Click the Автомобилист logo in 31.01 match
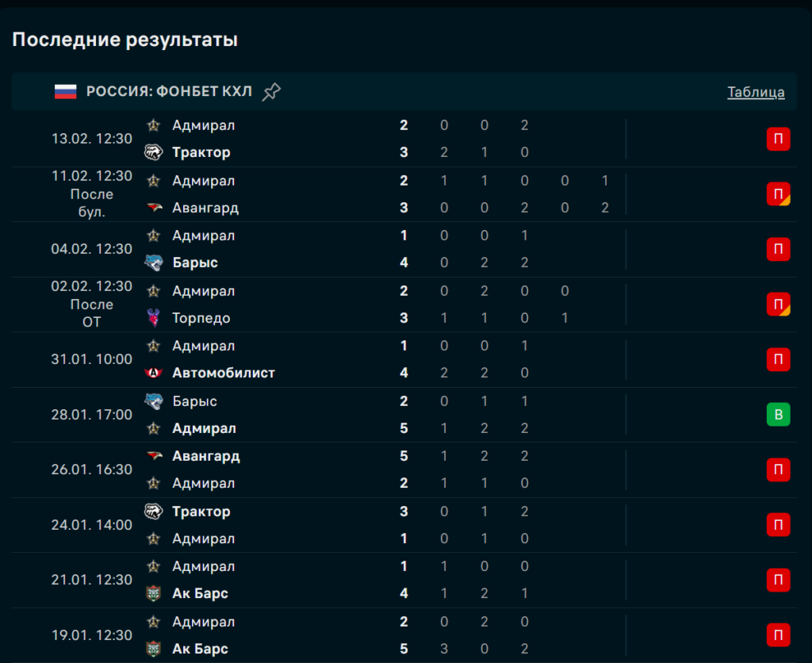 pos(154,373)
